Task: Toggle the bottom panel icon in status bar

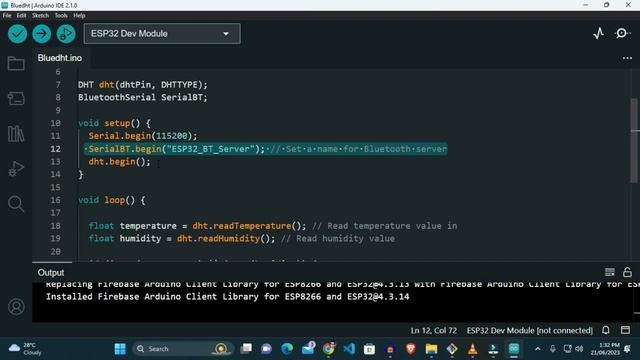Action: [x=625, y=330]
